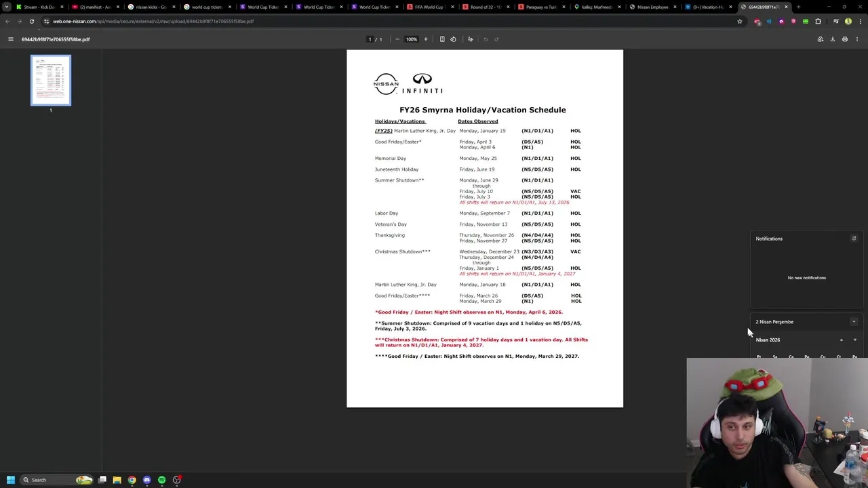The image size is (868, 488).
Task: Switch to nissan kicks Google tab
Action: click(x=151, y=7)
